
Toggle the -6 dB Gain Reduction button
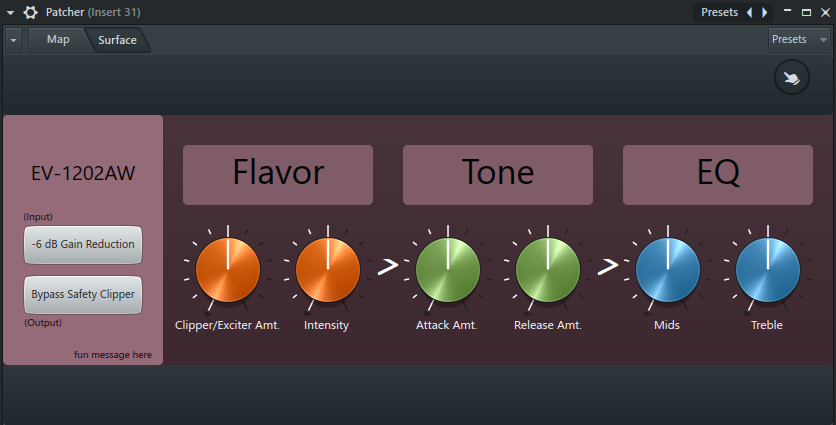point(83,244)
